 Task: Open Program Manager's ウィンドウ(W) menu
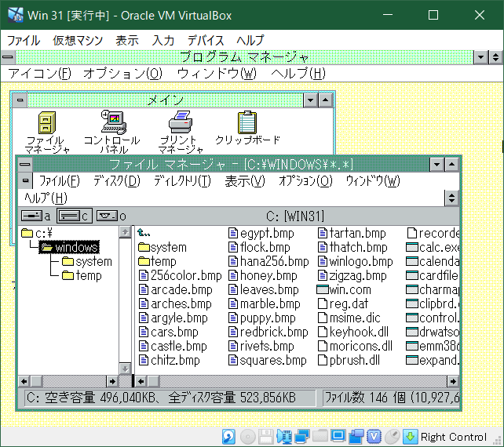click(x=217, y=74)
